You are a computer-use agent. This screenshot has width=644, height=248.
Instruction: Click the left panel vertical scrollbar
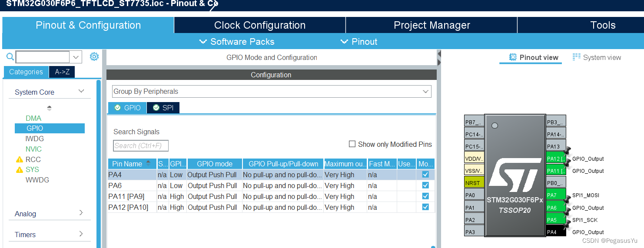pyautogui.click(x=99, y=163)
